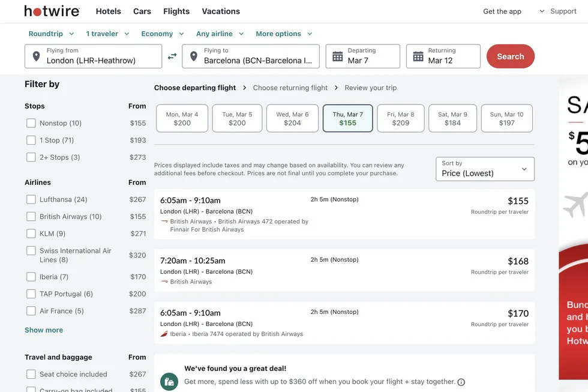Open the Hotels navigation item
The image size is (588, 392).
point(109,11)
